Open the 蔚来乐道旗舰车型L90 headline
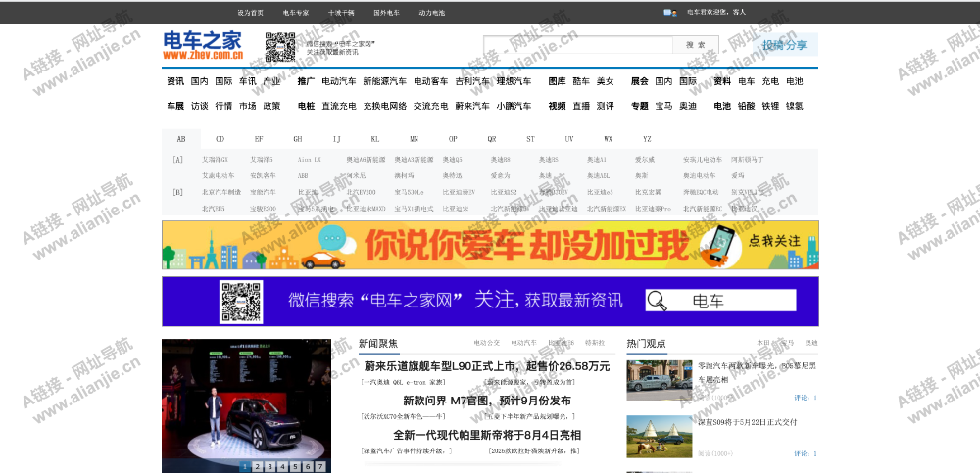The width and height of the screenshot is (980, 473). [x=487, y=366]
